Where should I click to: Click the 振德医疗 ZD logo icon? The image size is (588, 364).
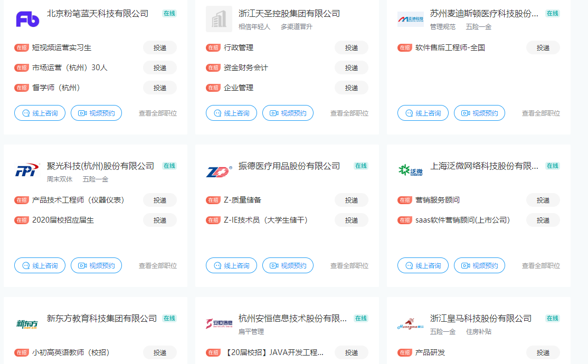[219, 171]
